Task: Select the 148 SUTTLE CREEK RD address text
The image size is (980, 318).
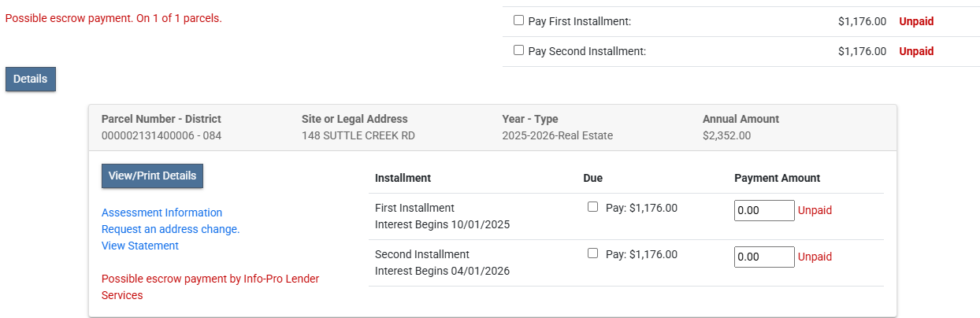Action: pos(358,135)
